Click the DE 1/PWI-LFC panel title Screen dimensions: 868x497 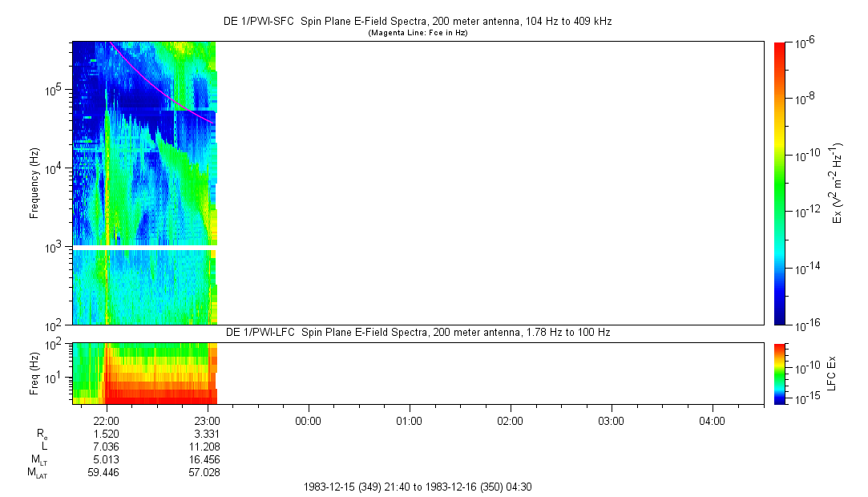tap(418, 332)
